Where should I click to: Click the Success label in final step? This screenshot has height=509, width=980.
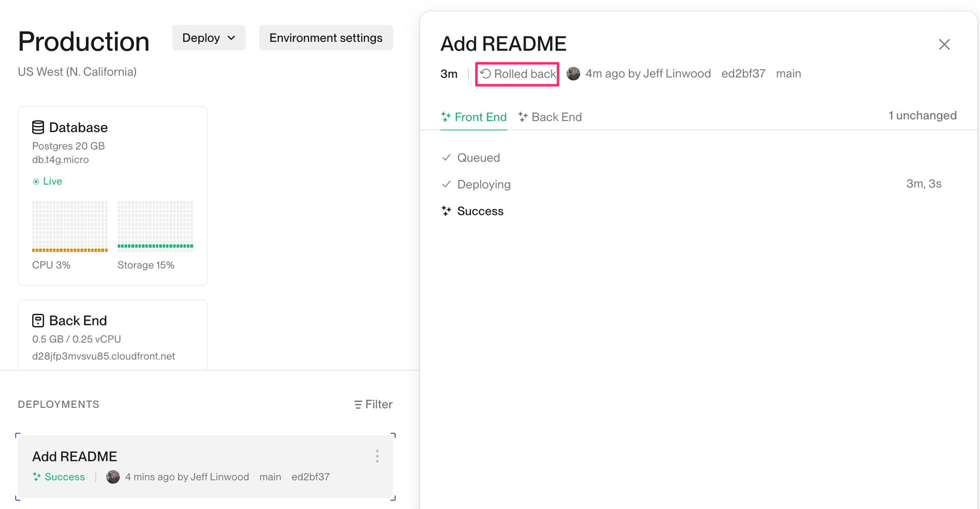[480, 211]
